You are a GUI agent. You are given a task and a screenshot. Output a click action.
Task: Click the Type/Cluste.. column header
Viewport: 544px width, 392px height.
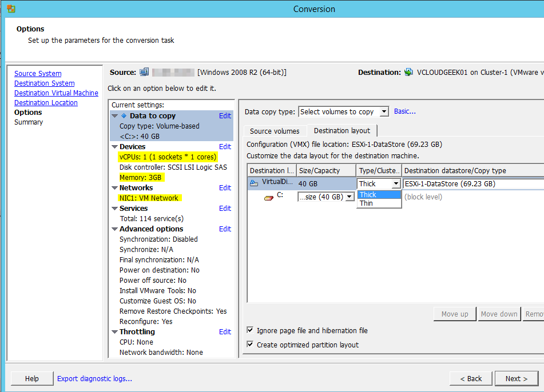click(x=379, y=170)
